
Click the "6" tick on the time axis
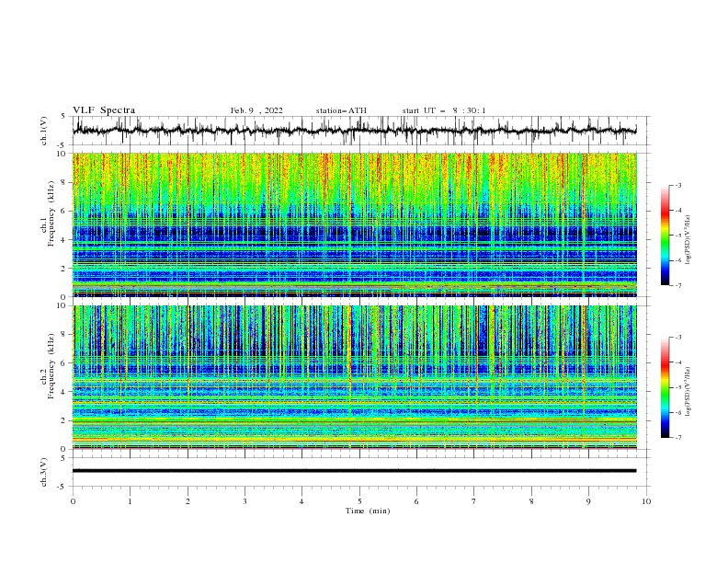click(417, 501)
